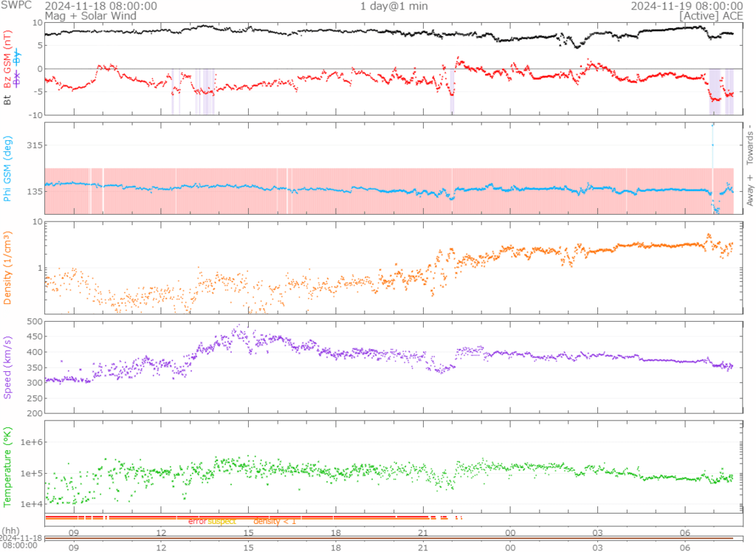Click the 315 tick on the Phi axis

[33, 145]
